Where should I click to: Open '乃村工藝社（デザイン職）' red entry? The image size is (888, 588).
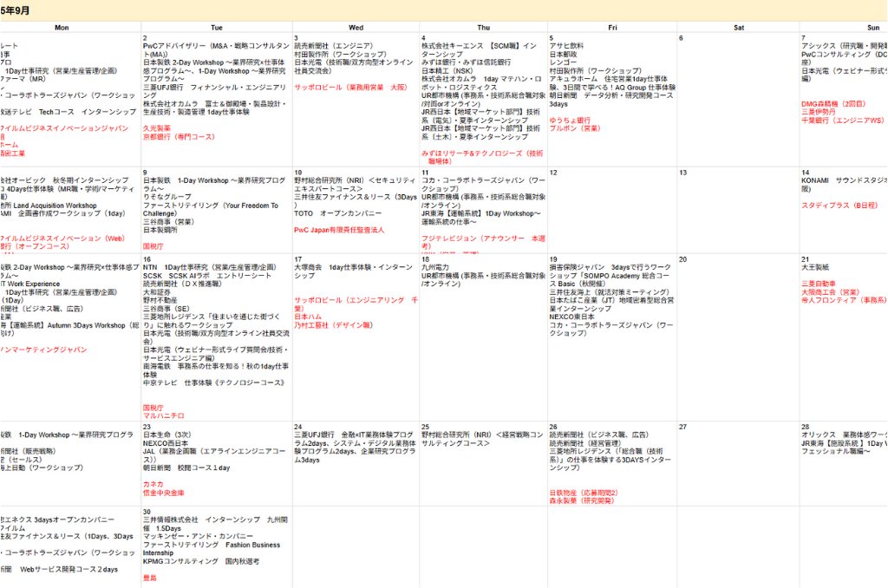pyautogui.click(x=333, y=325)
